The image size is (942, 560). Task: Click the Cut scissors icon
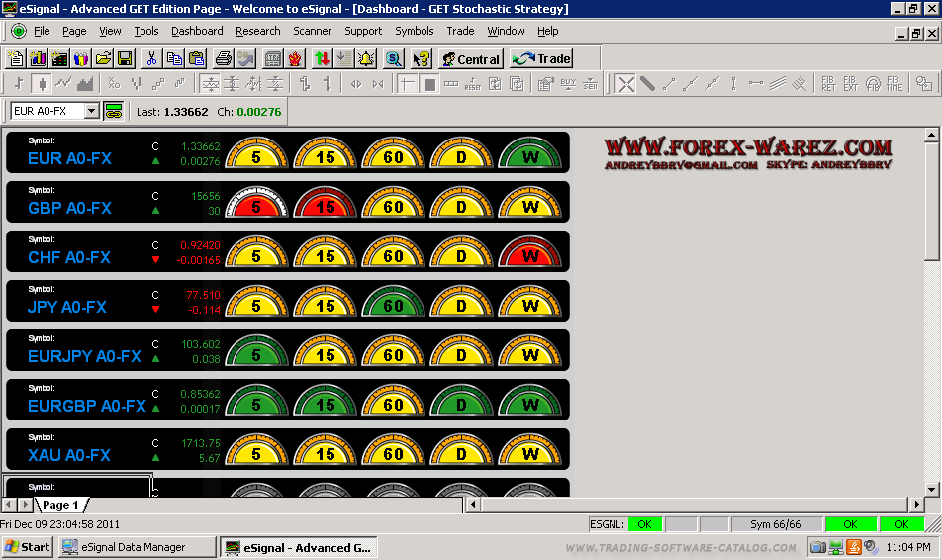coord(152,58)
